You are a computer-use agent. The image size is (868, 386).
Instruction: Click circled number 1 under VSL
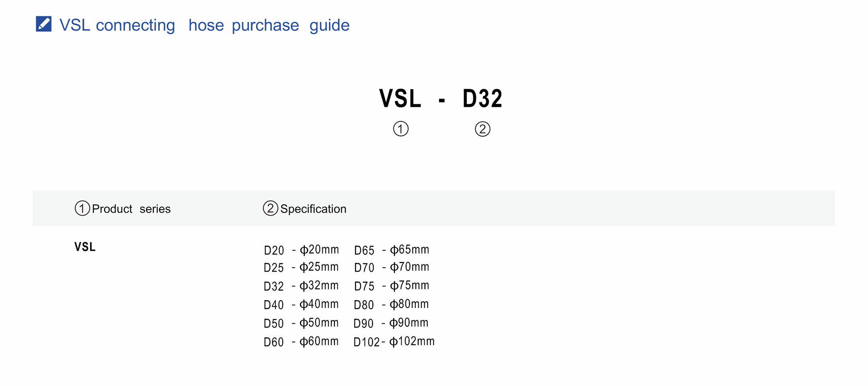coord(400,129)
